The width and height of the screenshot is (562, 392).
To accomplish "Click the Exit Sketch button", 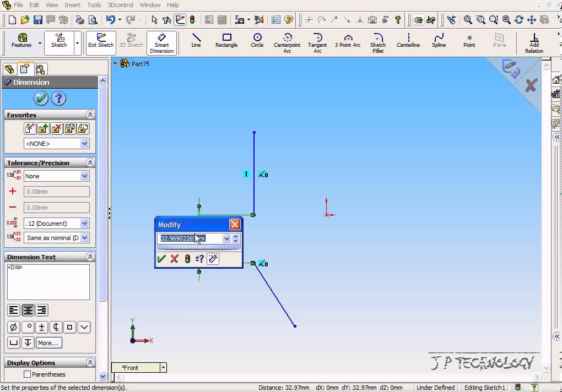I will tap(101, 43).
